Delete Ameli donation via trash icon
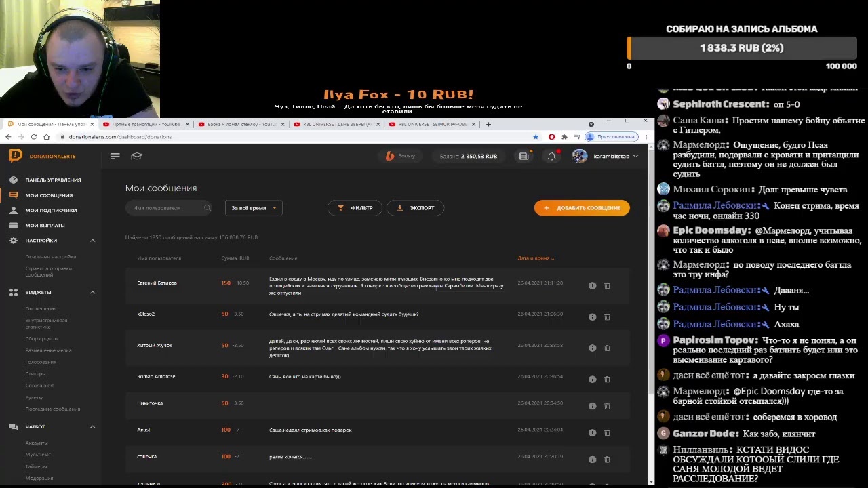The height and width of the screenshot is (488, 868). click(x=607, y=432)
